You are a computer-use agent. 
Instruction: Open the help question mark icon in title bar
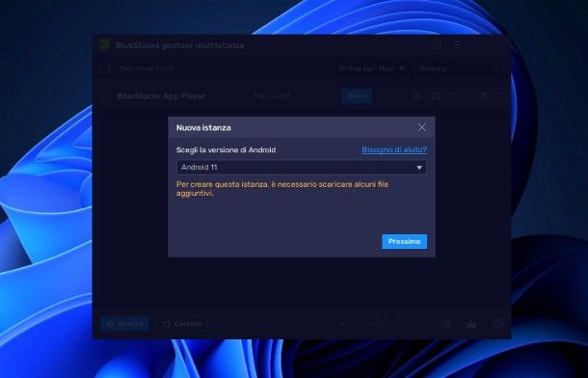[x=437, y=45]
